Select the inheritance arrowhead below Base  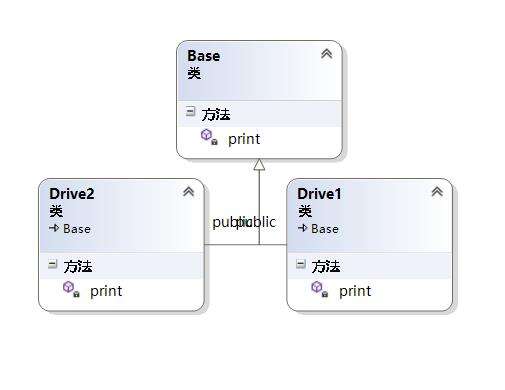tap(259, 165)
